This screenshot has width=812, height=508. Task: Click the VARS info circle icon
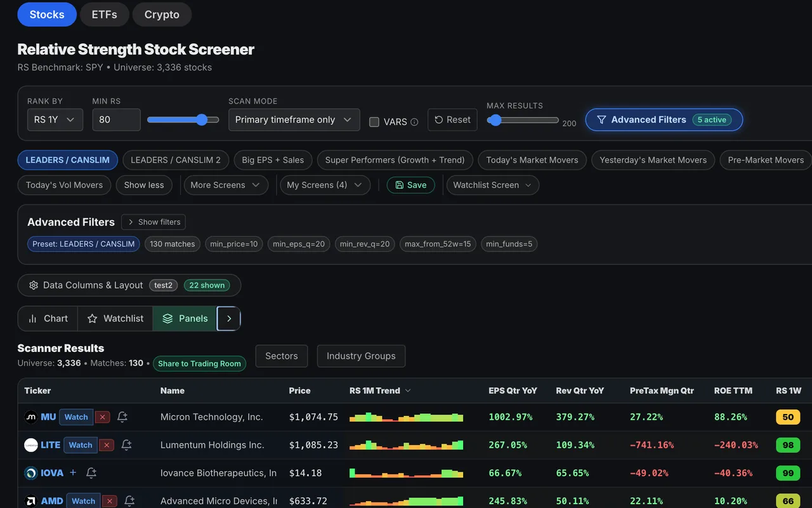(x=414, y=122)
